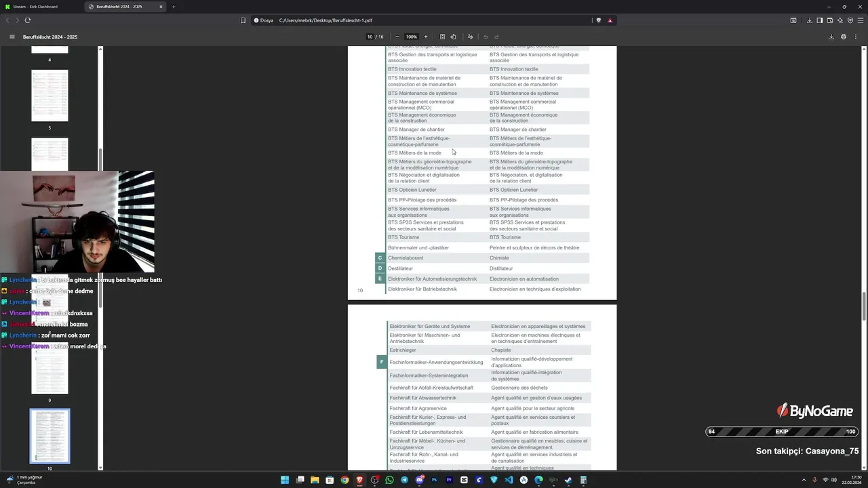Zoom in on the PDF
The height and width of the screenshot is (488, 868).
426,37
